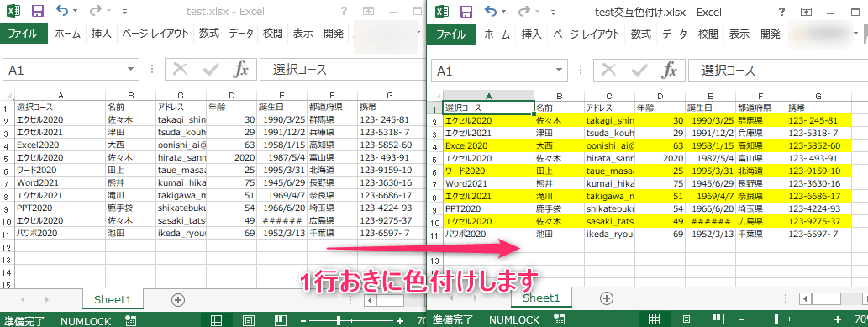
Task: Add new sheet in left window
Action: coord(177,300)
